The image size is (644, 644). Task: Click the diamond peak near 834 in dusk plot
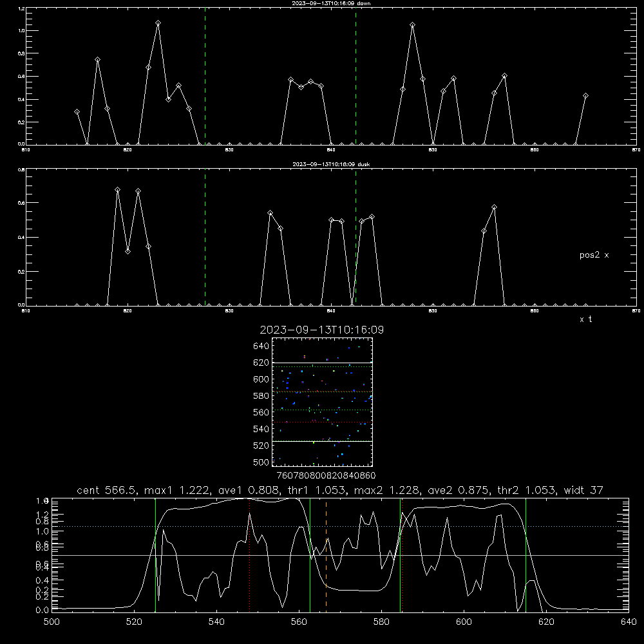click(x=270, y=213)
